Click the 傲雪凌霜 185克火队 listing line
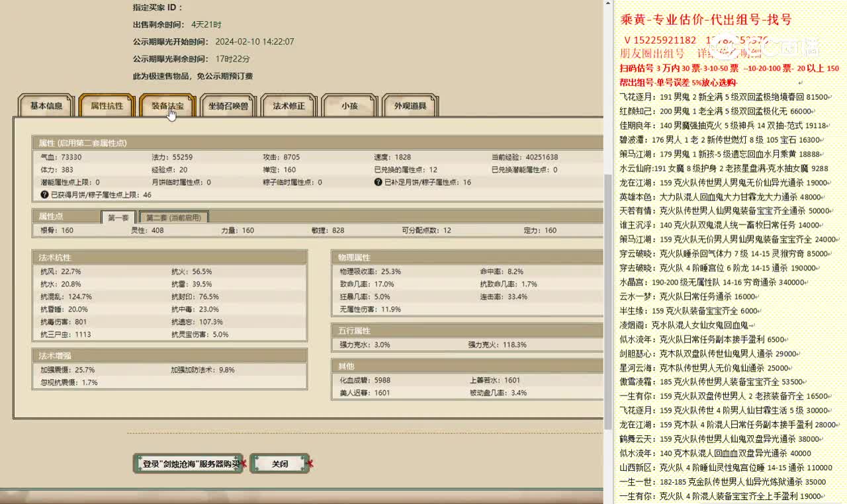 (x=712, y=382)
